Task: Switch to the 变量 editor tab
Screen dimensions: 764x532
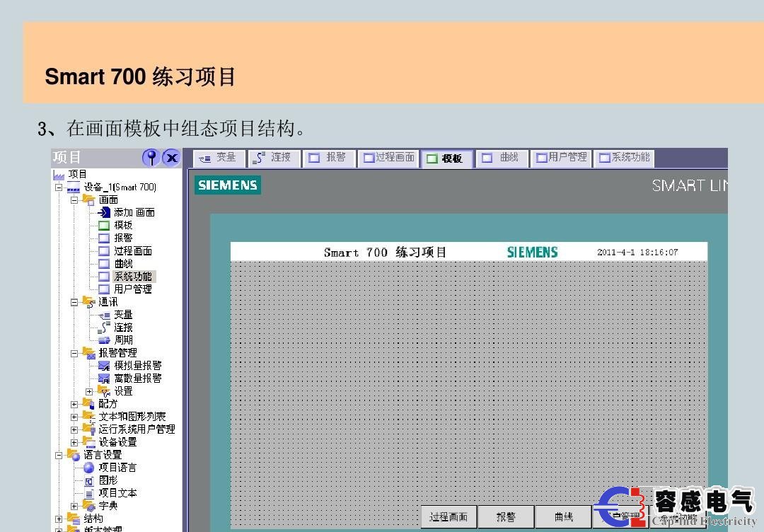Action: 219,158
